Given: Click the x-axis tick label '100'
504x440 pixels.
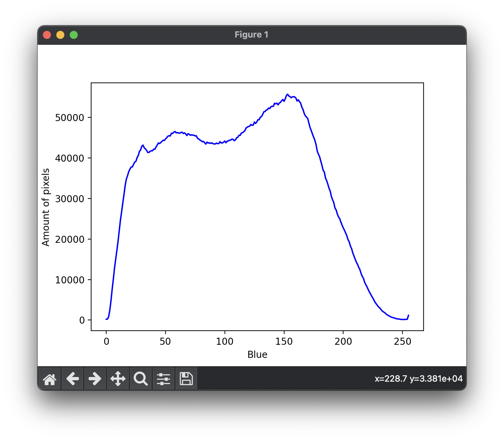Looking at the screenshot, I should pyautogui.click(x=225, y=341).
